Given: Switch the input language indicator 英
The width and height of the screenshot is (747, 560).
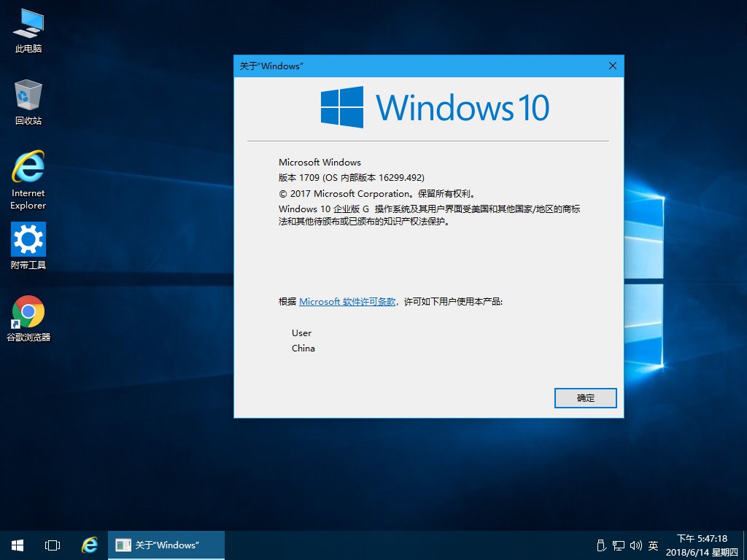Looking at the screenshot, I should pyautogui.click(x=653, y=545).
